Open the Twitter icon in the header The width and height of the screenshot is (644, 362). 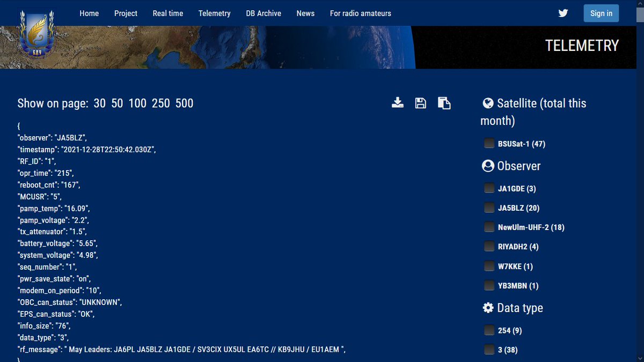(563, 13)
